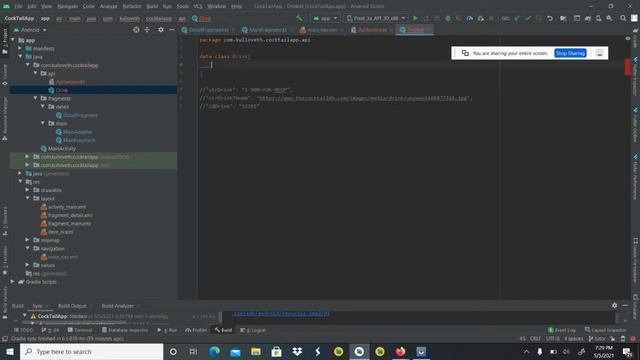Click the Git commit checkmark icon

point(528,18)
